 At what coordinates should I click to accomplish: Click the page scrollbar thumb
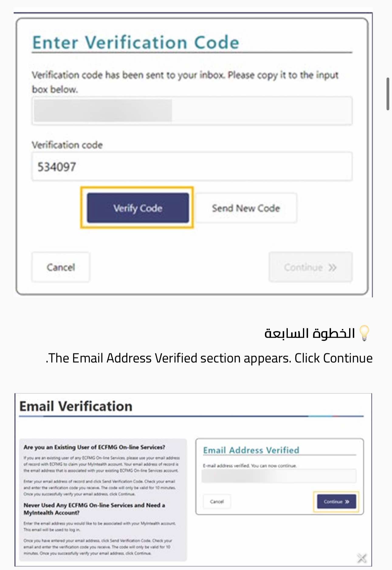point(388,94)
